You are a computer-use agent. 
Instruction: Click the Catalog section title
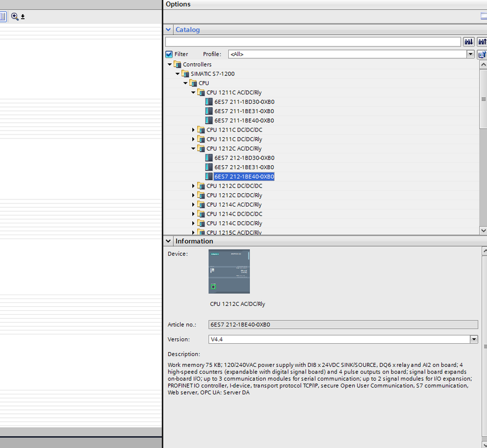[x=188, y=30]
